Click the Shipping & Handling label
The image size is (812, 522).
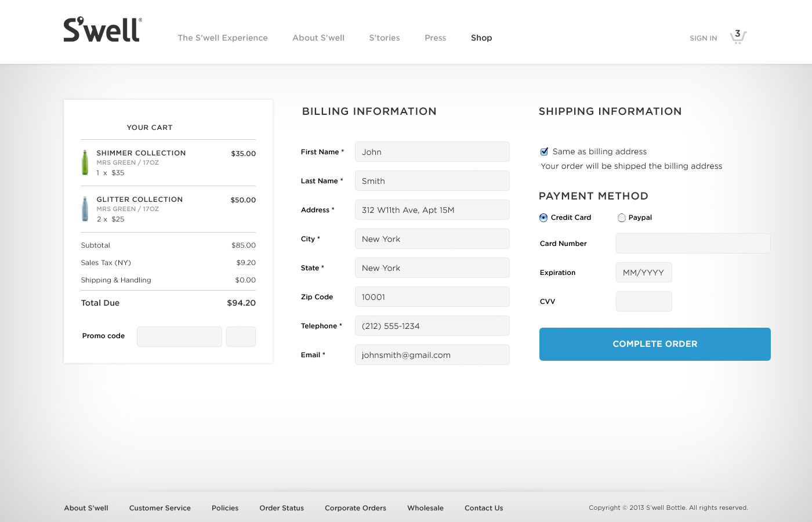116,280
